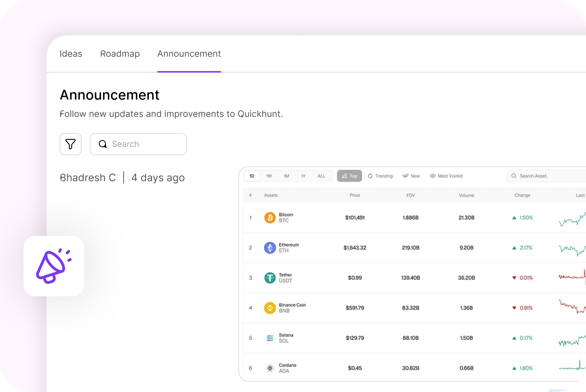586x392 pixels.
Task: Click the flame icon beside Trending
Action: tap(370, 176)
